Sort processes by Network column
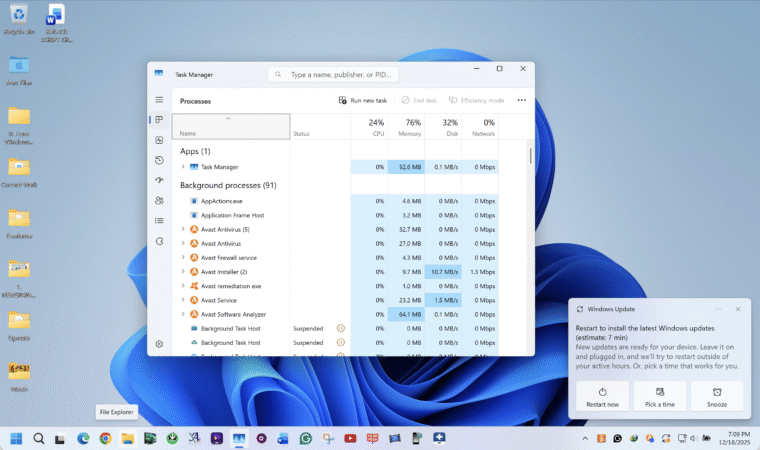 [480, 127]
